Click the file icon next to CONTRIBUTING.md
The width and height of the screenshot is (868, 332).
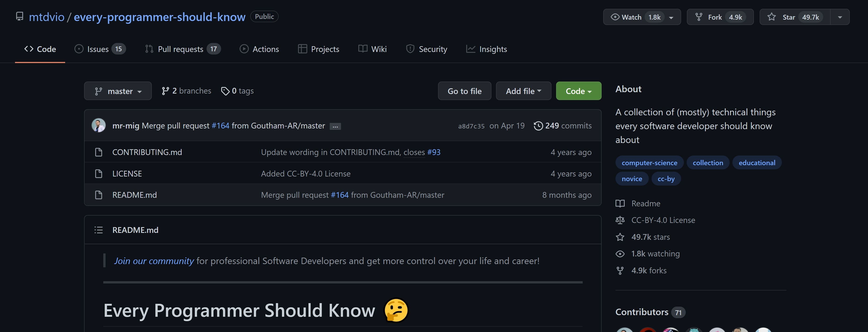click(x=98, y=152)
